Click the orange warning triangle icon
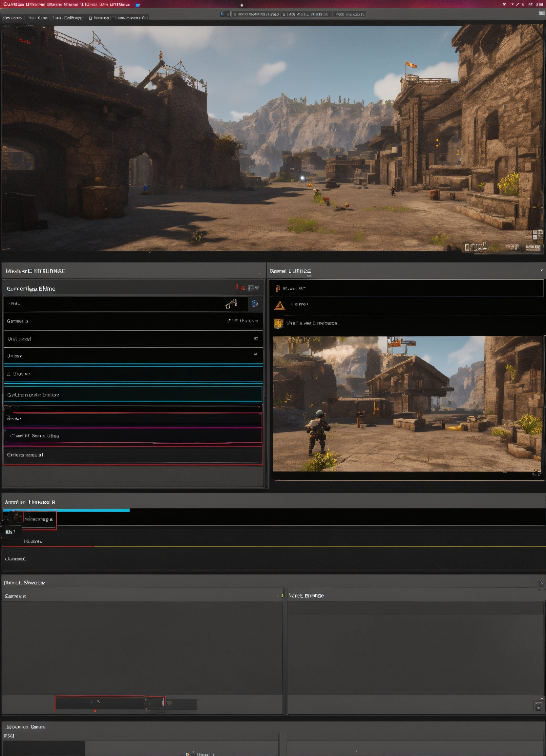Image resolution: width=546 pixels, height=756 pixels. click(279, 305)
